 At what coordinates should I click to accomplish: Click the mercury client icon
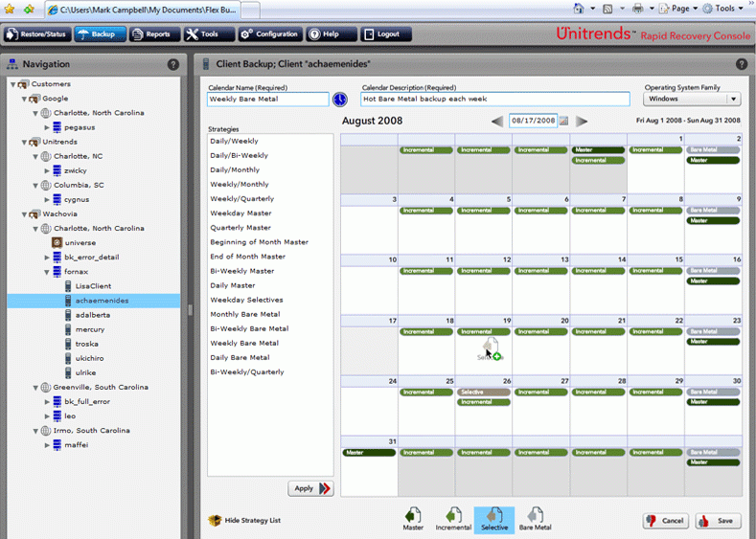(68, 329)
